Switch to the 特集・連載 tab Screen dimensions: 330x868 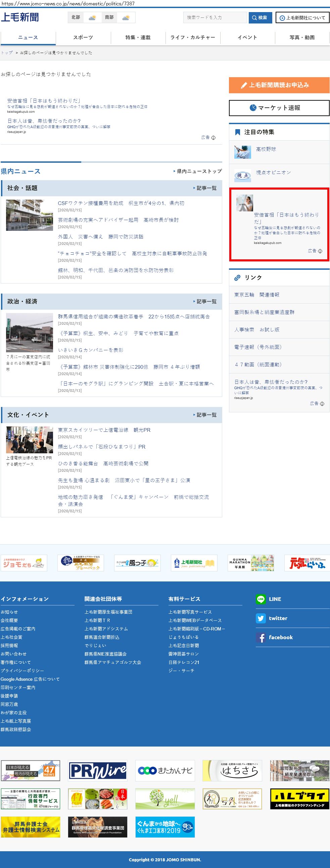[x=138, y=37]
